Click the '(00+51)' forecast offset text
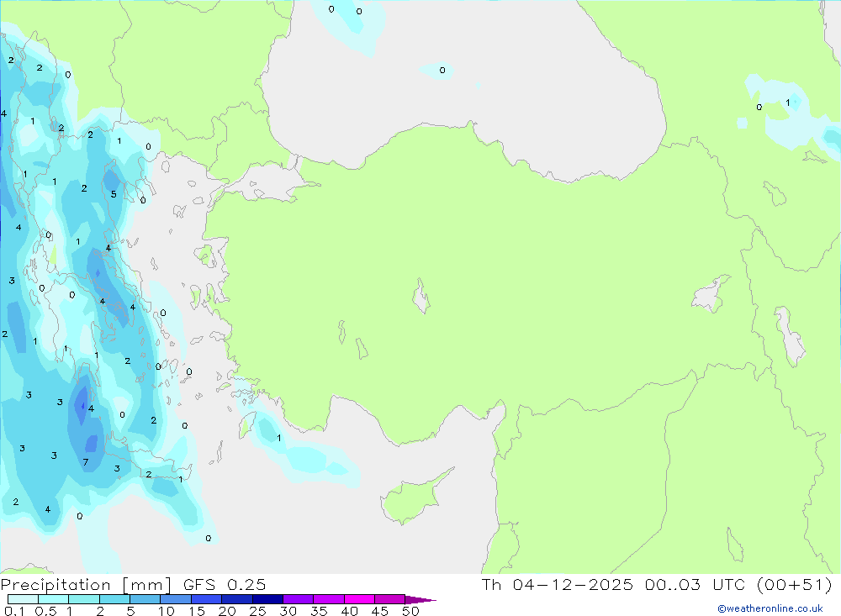Screen dimensions: 841x616 coord(795,584)
